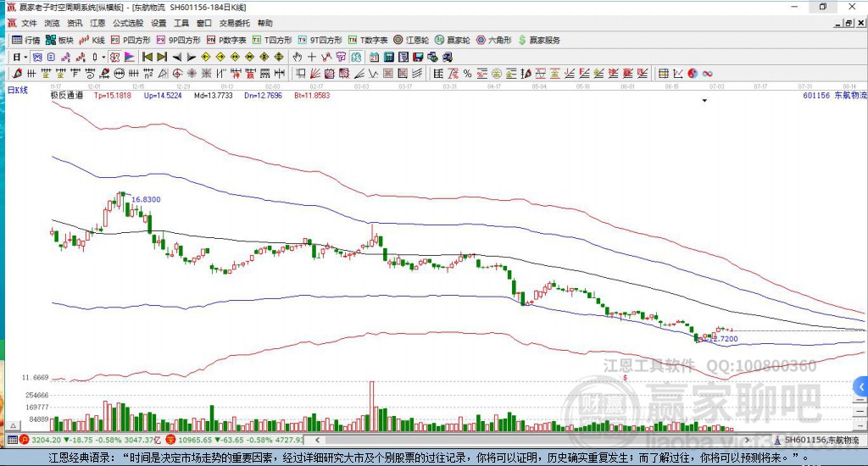
Task: Open the T数字表 tool
Action: click(368, 40)
